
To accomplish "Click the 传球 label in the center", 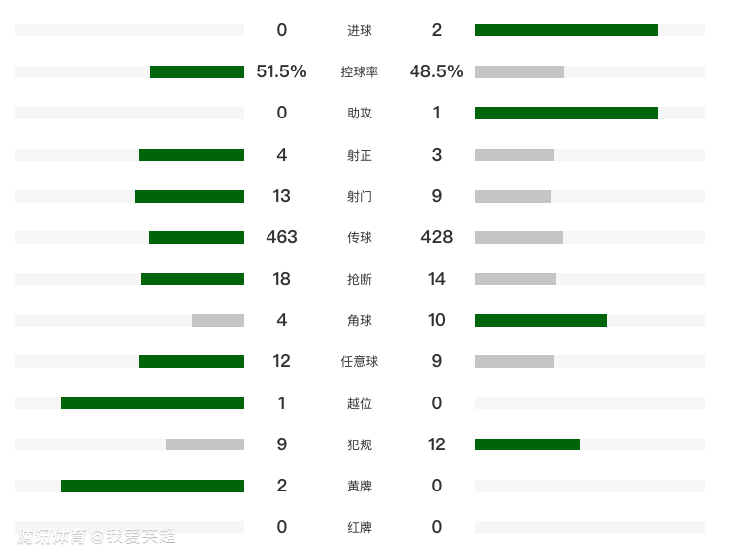I will [360, 237].
